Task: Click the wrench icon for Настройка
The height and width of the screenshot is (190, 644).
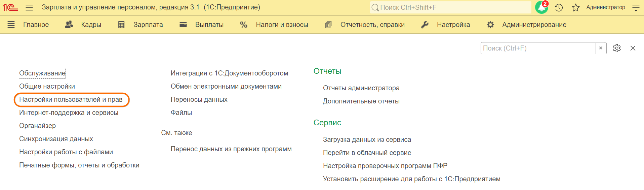Action: 425,25
